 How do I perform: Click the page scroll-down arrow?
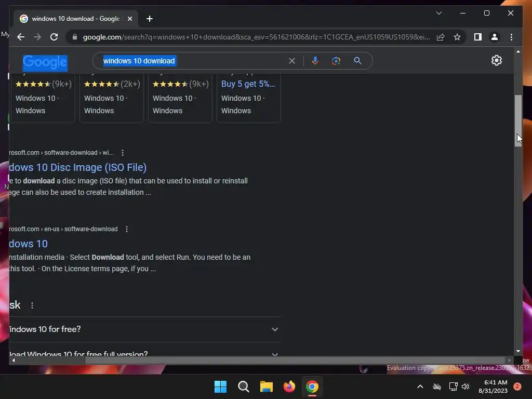click(518, 351)
